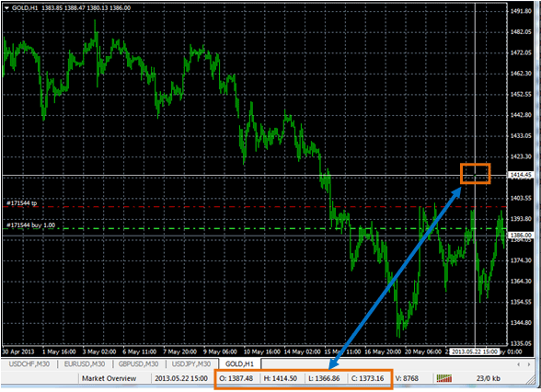
Task: Switch to the USDJPY,M30 tab
Action: point(191,364)
